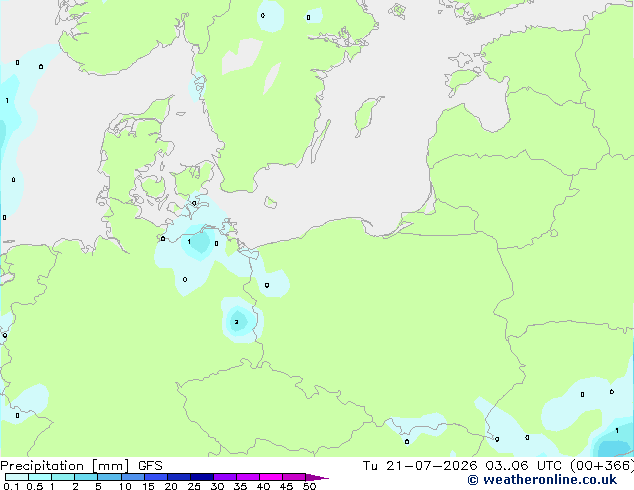Click the "1" value in the rain cell south of Denmark
The width and height of the screenshot is (634, 490).
189,242
